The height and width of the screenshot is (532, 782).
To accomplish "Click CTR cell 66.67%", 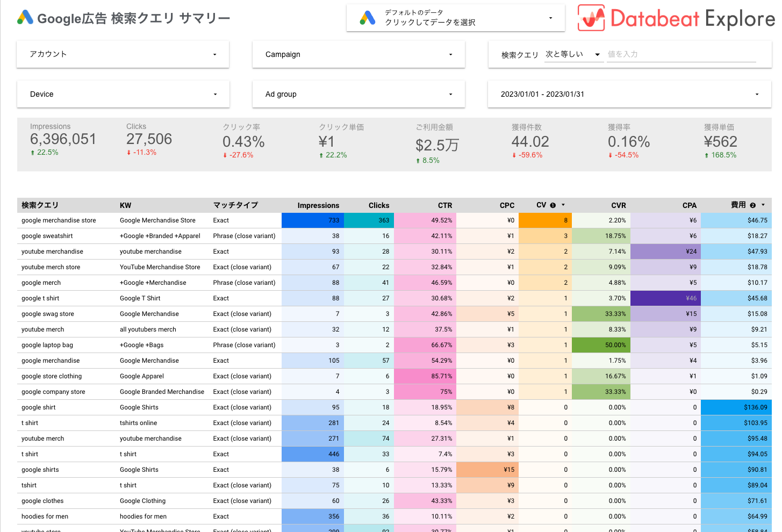I will pos(425,345).
